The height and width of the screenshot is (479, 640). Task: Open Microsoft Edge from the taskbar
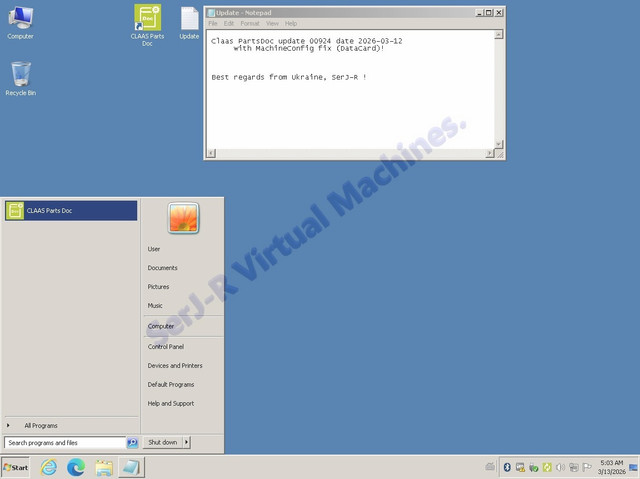pos(76,467)
